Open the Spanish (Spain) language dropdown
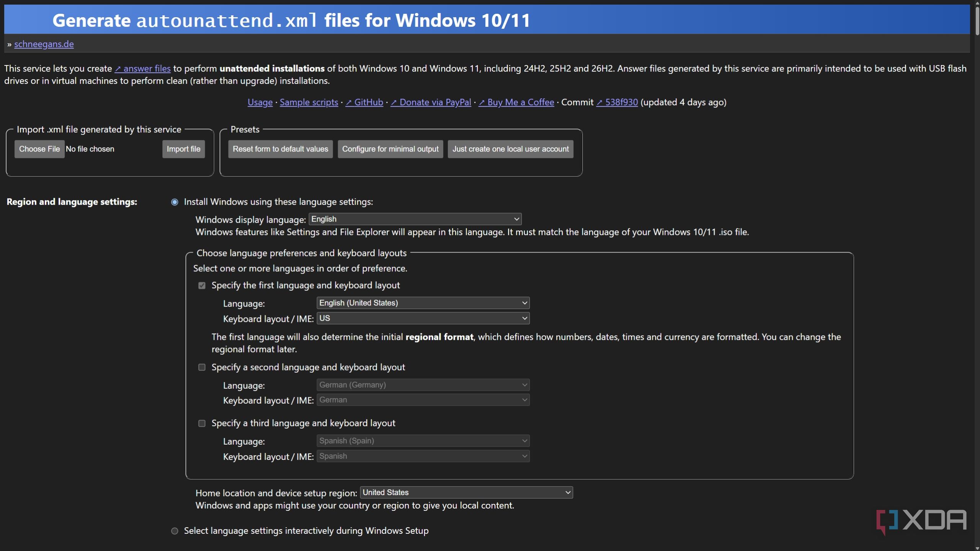 pos(423,441)
